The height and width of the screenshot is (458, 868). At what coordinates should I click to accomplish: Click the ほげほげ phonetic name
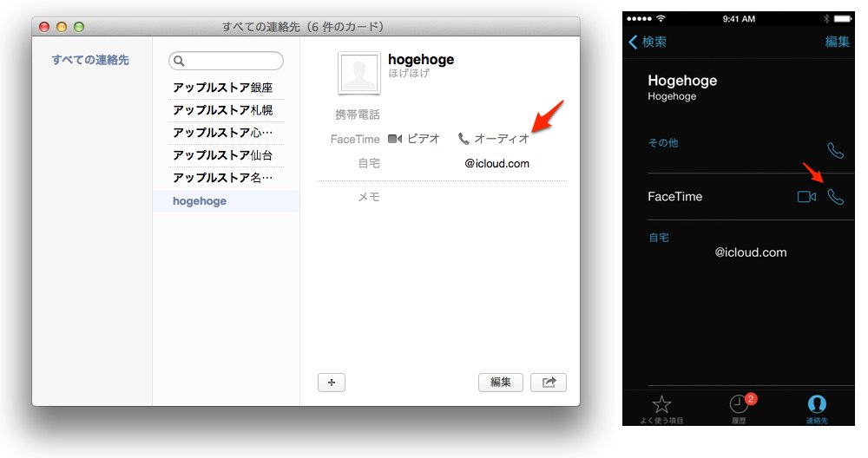pyautogui.click(x=409, y=73)
